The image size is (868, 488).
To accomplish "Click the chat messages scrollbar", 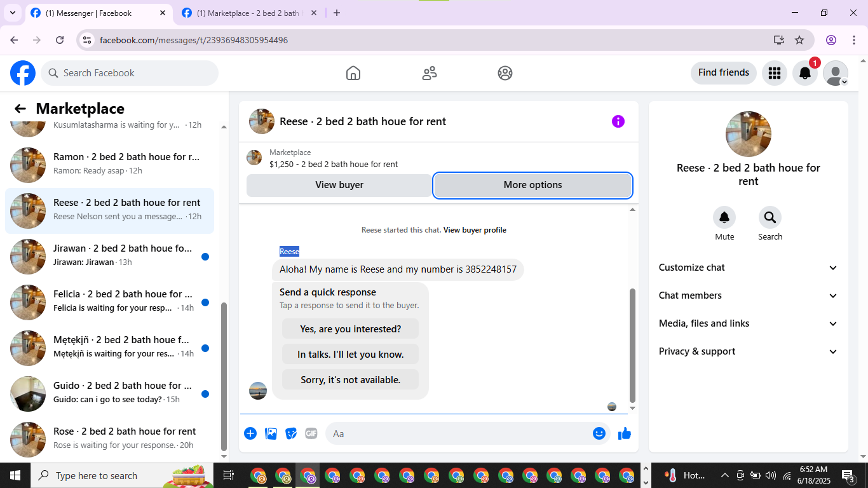I will [632, 345].
